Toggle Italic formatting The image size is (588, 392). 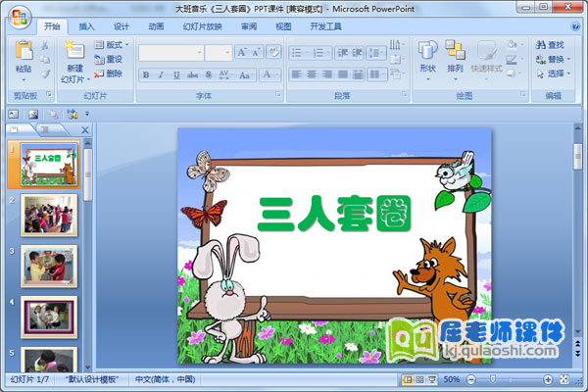pos(162,75)
